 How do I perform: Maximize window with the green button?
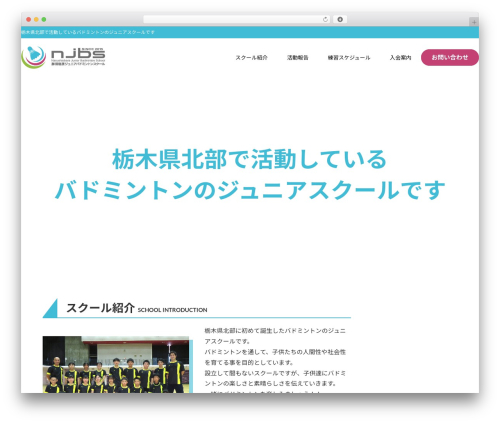(x=44, y=19)
